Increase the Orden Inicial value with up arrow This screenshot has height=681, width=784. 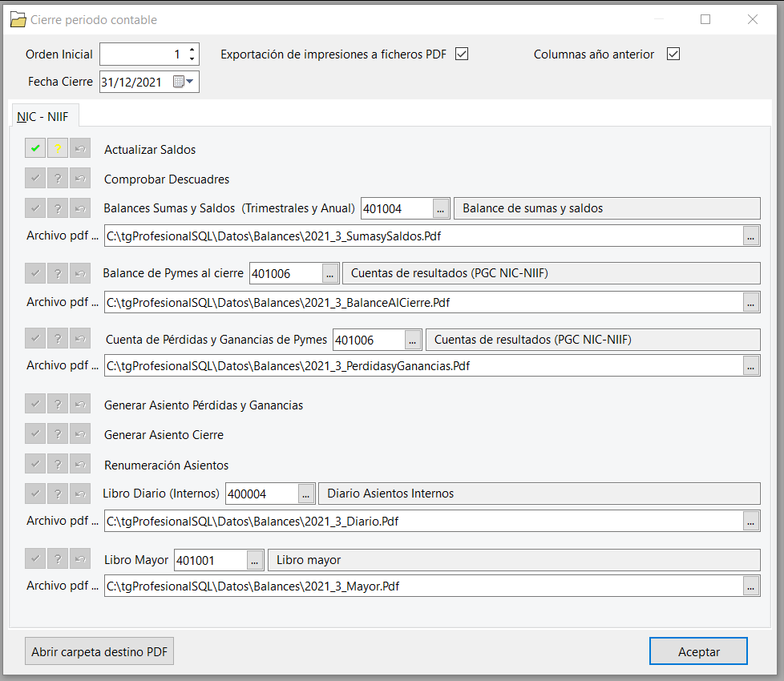coord(192,50)
